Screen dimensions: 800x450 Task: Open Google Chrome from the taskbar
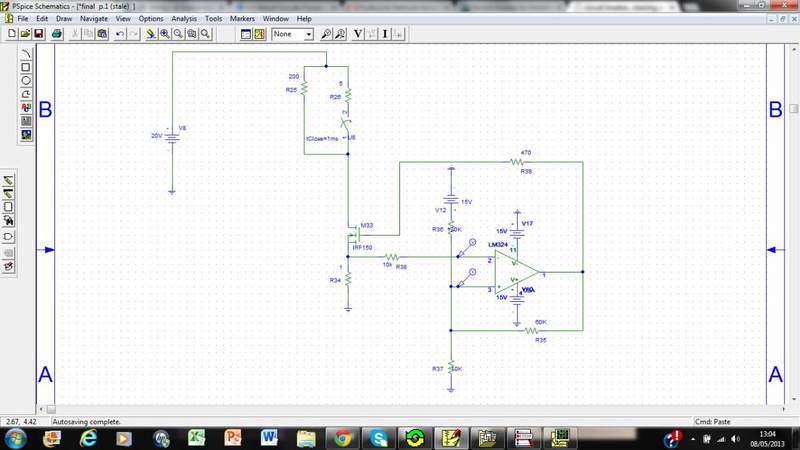pos(342,437)
